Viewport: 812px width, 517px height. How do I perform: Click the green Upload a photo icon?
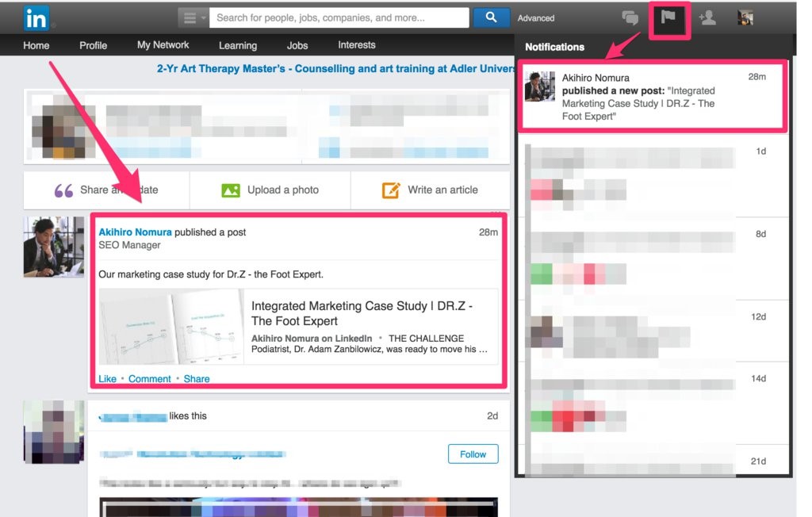pos(231,190)
